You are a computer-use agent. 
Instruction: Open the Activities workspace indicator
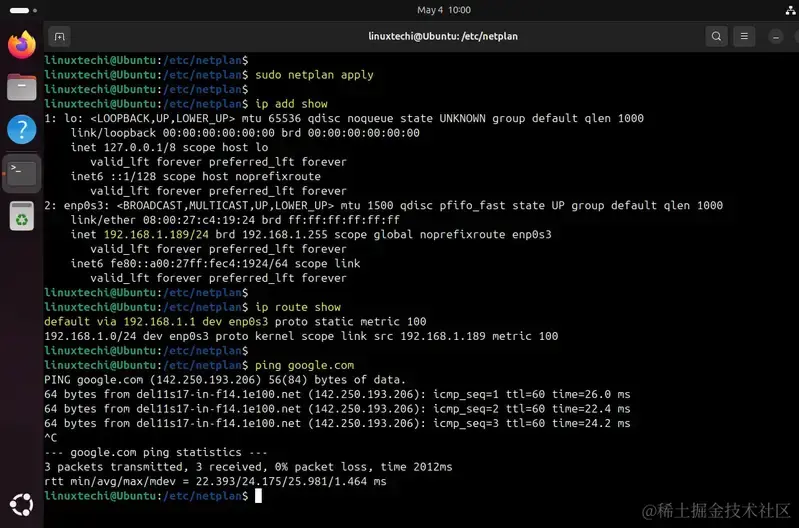(23, 10)
